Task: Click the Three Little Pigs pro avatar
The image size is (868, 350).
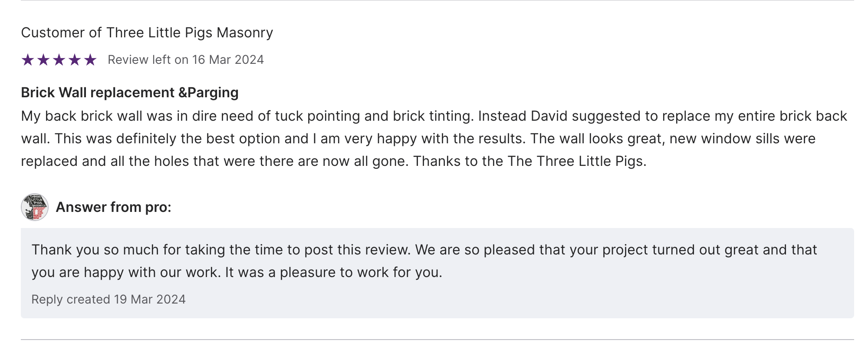Action: point(35,207)
